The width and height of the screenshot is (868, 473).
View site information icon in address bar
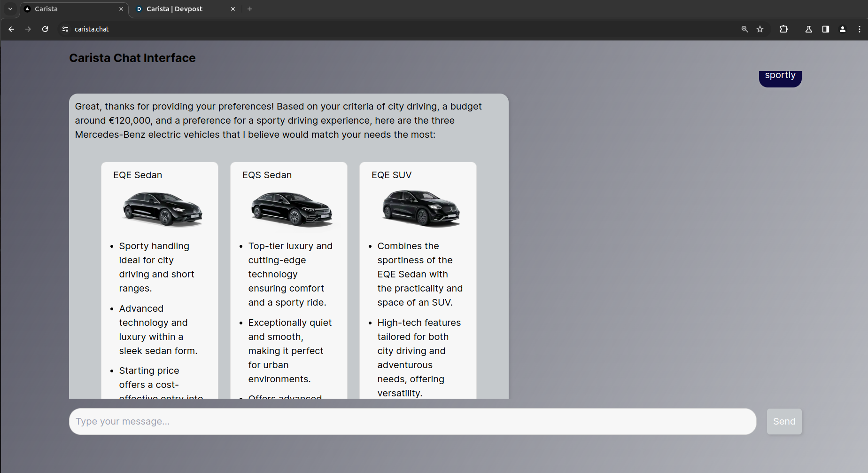pos(65,29)
